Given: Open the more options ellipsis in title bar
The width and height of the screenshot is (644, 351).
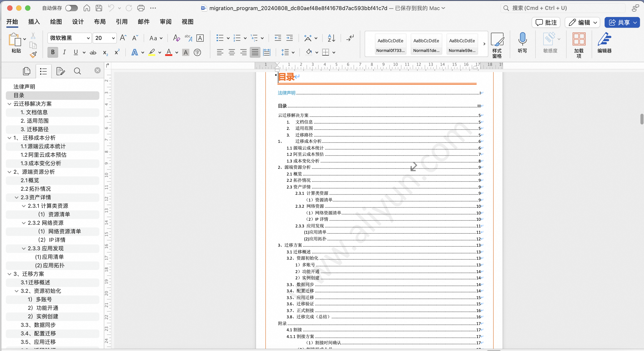Looking at the screenshot, I should pyautogui.click(x=153, y=8).
